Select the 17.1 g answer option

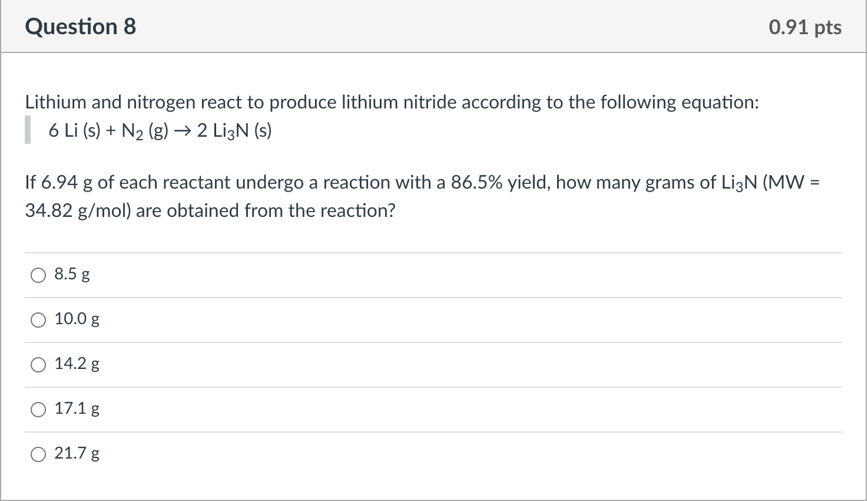tap(38, 409)
